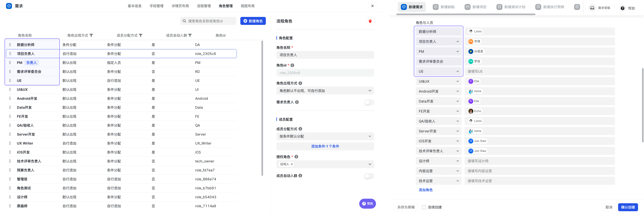Click the 新建执行用例 bookmark icon

[538, 7]
